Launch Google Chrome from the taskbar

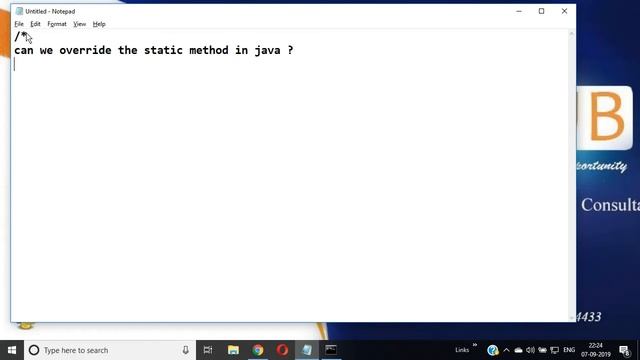258,350
